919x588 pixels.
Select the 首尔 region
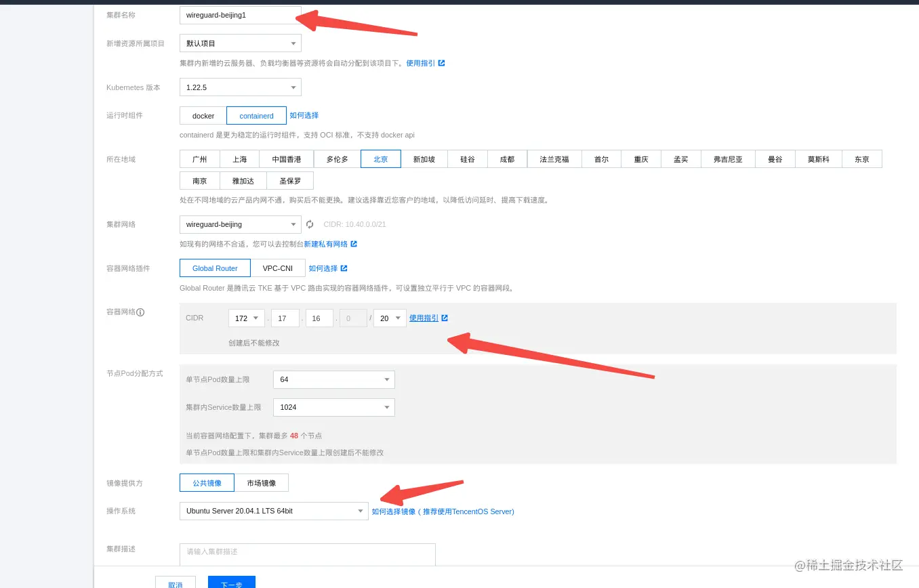click(601, 159)
